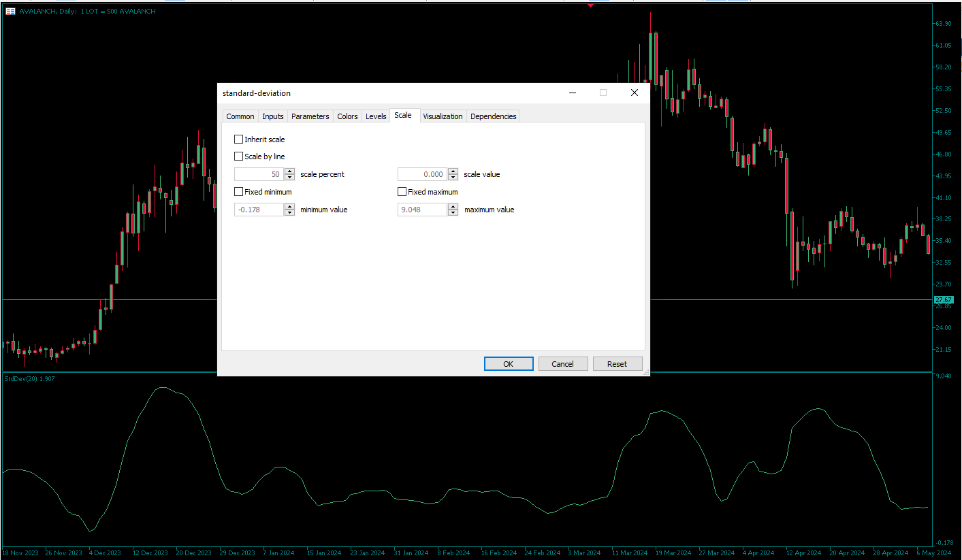Click the scale value input field

pos(422,174)
